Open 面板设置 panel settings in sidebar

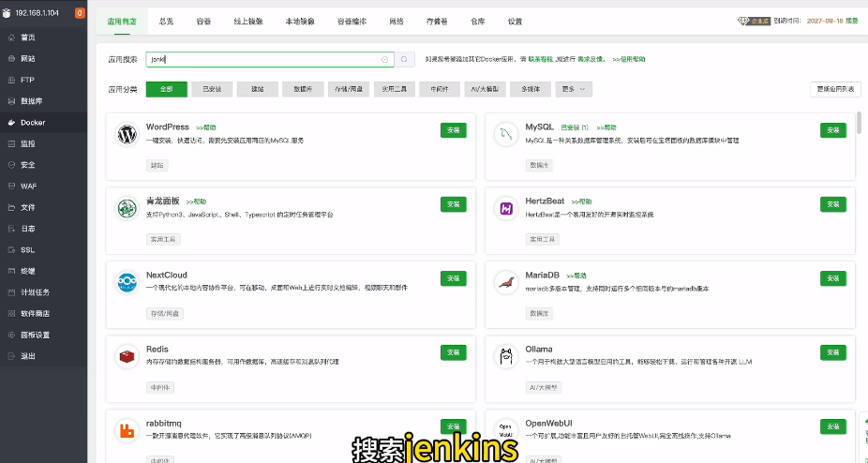(x=43, y=336)
